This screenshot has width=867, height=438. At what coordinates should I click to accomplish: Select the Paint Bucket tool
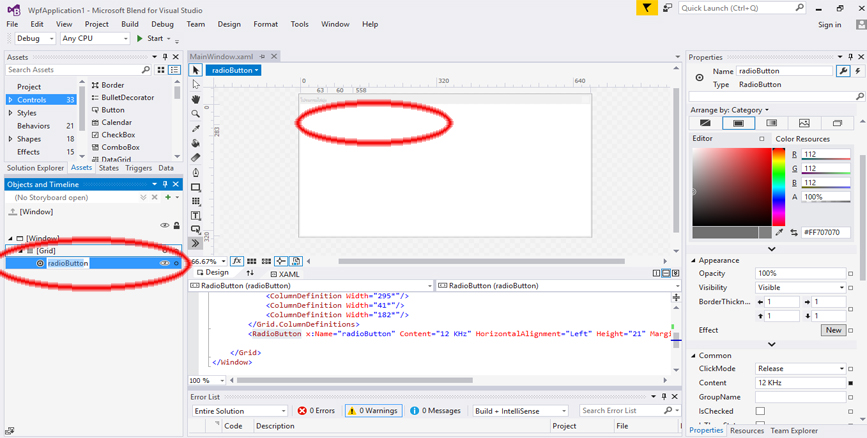click(x=196, y=143)
